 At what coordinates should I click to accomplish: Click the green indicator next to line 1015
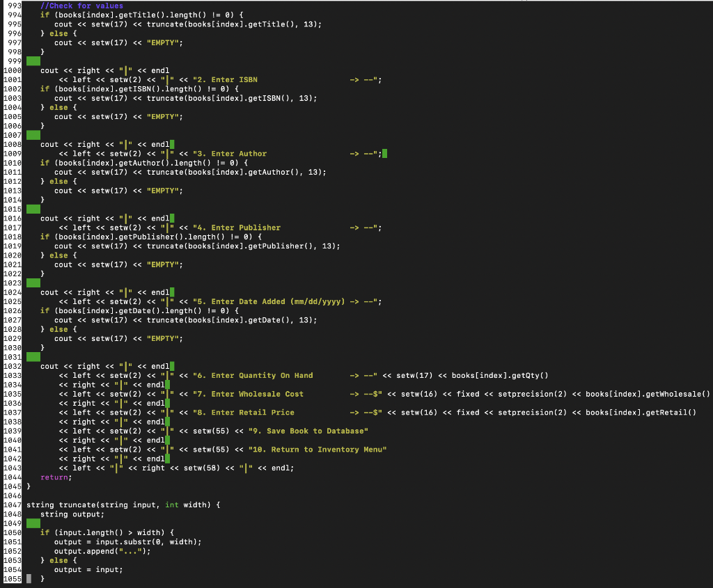[x=32, y=209]
